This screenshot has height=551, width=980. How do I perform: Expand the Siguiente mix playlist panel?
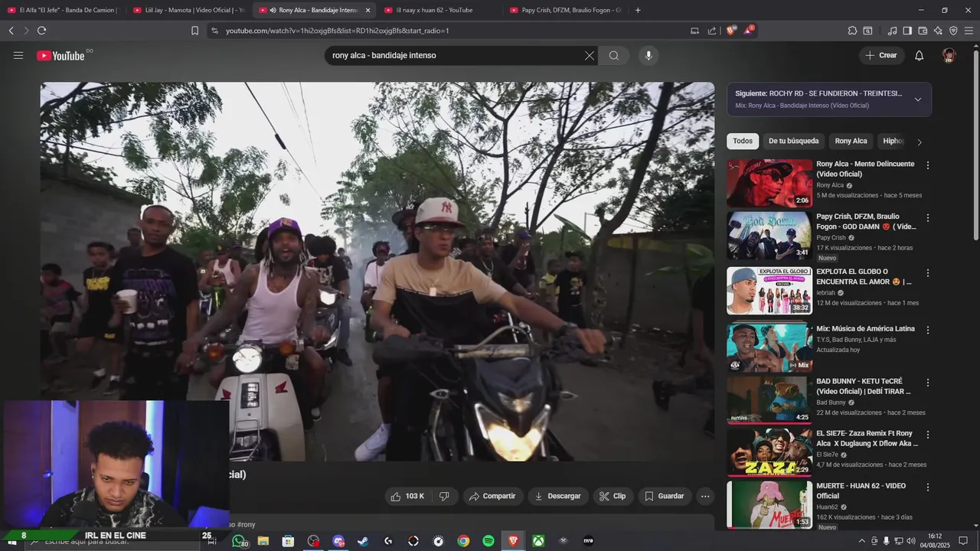click(918, 99)
